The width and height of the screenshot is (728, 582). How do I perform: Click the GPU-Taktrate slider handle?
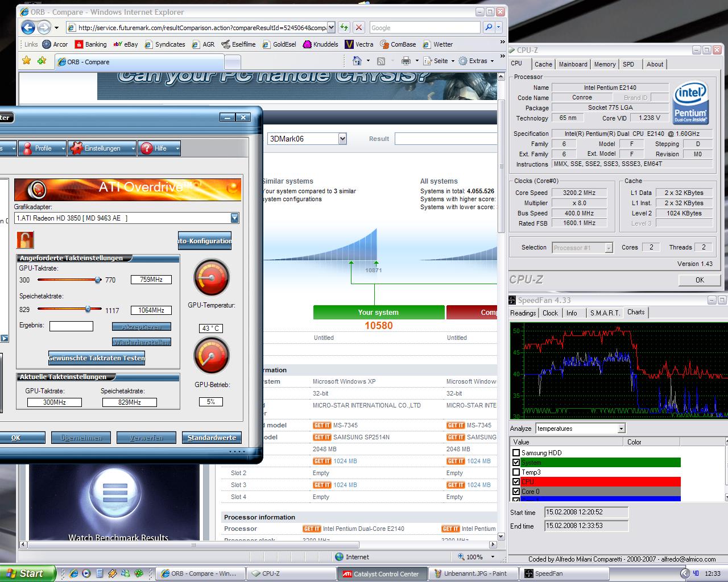tap(98, 280)
